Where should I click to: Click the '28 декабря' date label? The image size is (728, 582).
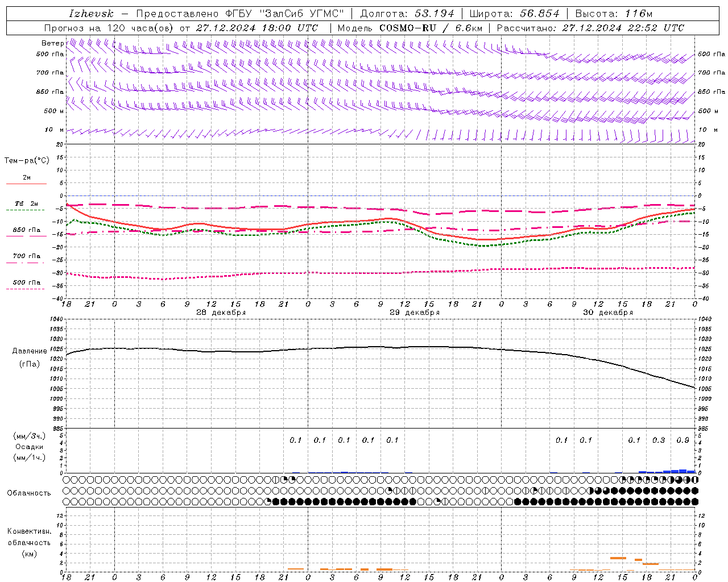(x=221, y=313)
